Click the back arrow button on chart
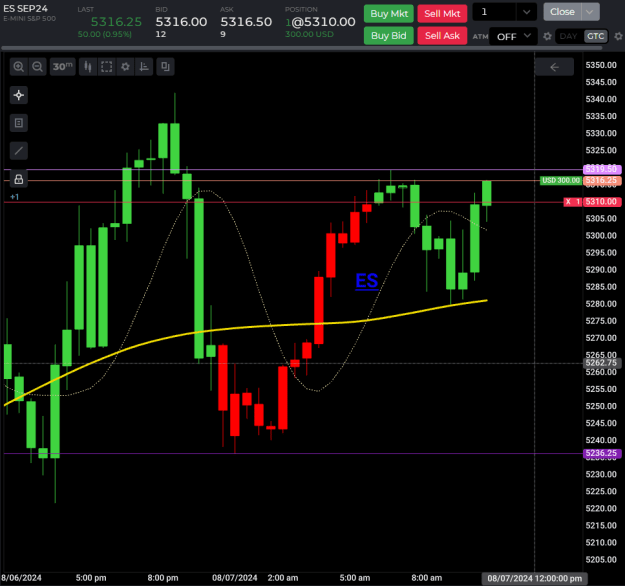This screenshot has width=625, height=586. click(x=554, y=67)
